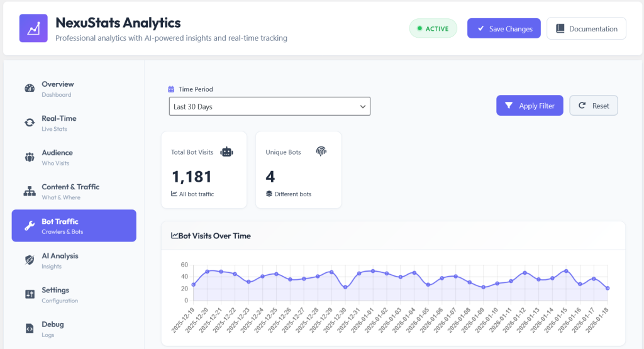This screenshot has width=644, height=349.
Task: Click the 2026-01-15 peak data point on chart
Action: 567,271
